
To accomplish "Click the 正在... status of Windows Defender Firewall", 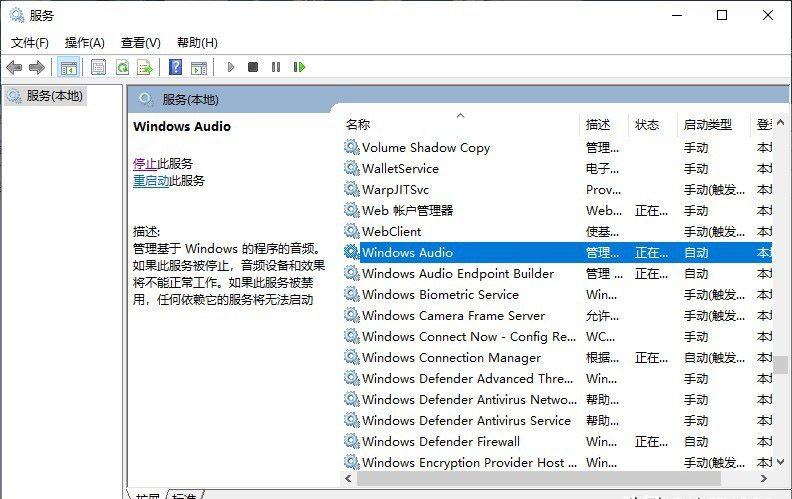I will (x=651, y=441).
